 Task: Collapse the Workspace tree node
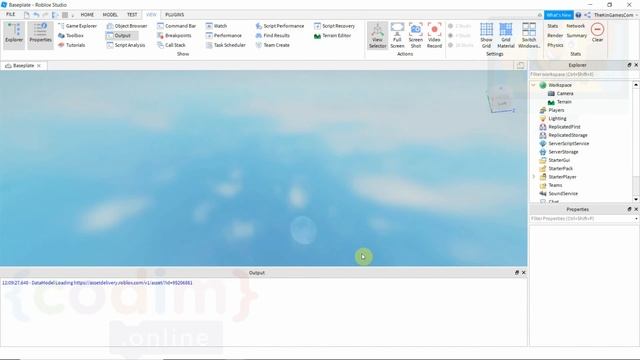533,85
